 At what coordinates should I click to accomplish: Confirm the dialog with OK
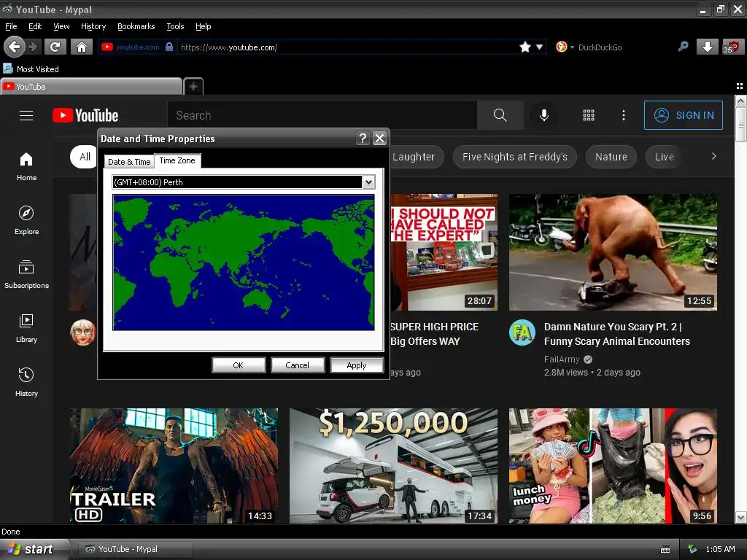pos(239,365)
